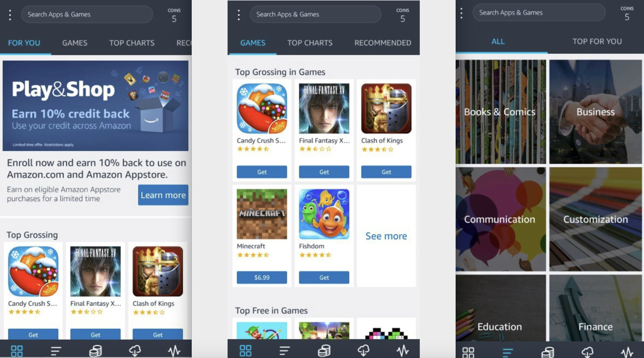The image size is (644, 358).
Task: Tap Get button under Candy Crush Saga
Action: coord(262,172)
